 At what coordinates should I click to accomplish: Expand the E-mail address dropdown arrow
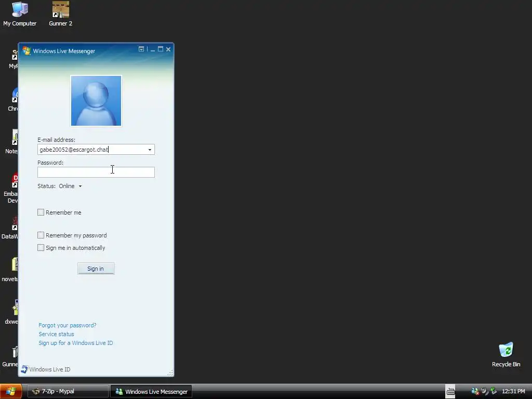click(150, 150)
